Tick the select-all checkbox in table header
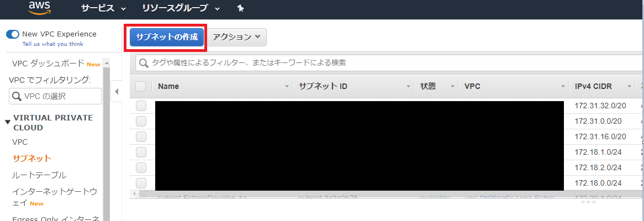The image size is (644, 221). 141,86
